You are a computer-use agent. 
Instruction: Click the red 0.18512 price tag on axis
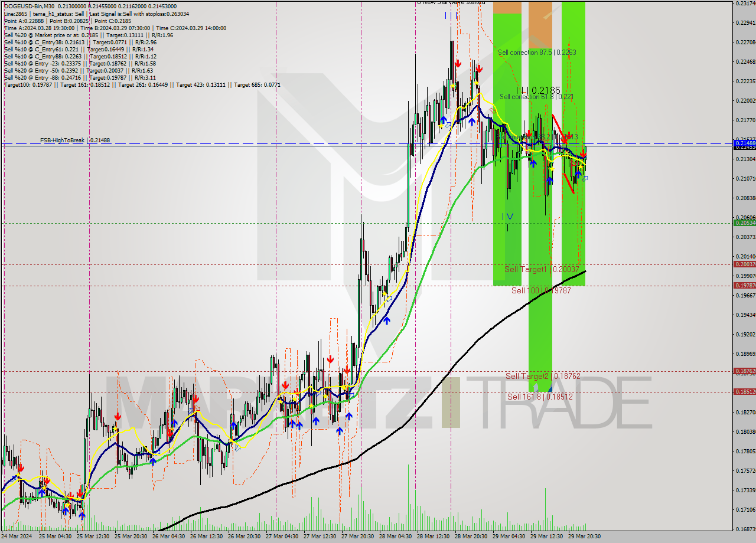[x=744, y=391]
